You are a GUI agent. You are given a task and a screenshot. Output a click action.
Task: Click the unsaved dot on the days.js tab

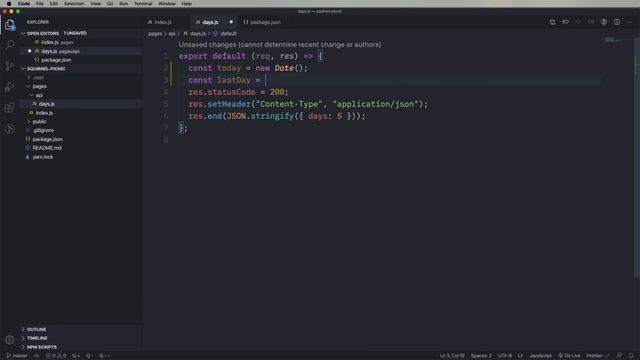click(x=231, y=22)
